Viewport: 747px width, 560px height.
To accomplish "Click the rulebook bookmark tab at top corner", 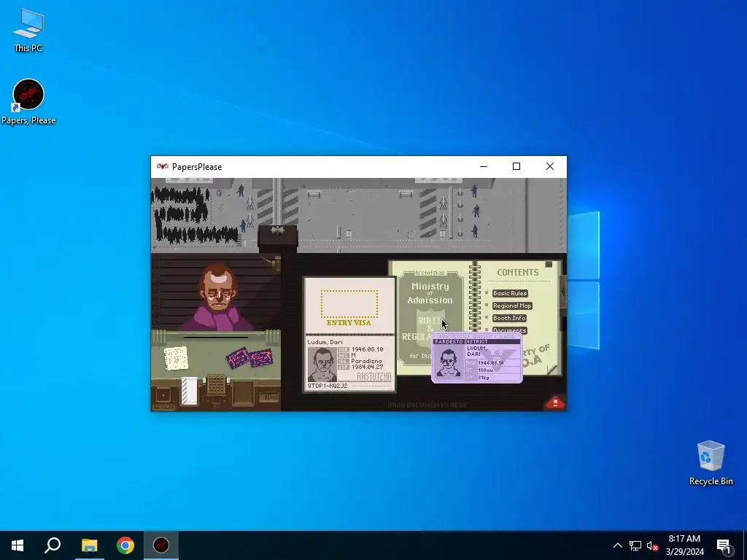I will tap(549, 264).
